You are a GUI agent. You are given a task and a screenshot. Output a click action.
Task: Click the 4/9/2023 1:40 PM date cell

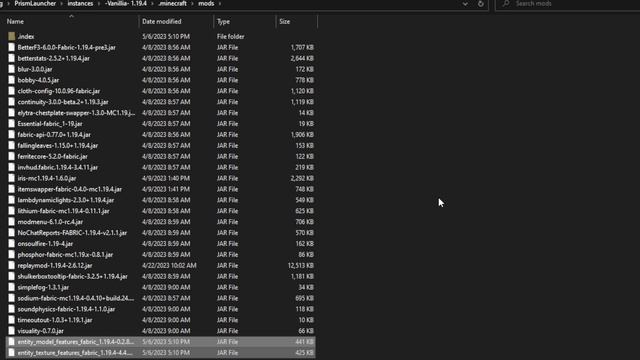click(x=166, y=178)
